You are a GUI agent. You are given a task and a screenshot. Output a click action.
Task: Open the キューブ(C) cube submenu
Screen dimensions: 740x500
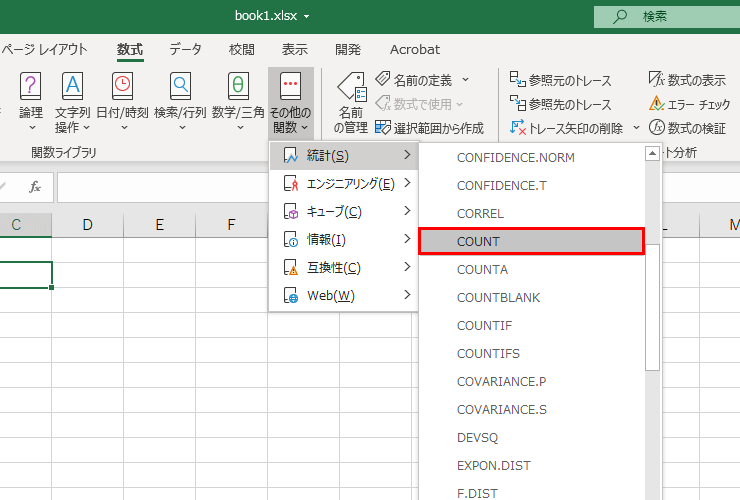[344, 211]
